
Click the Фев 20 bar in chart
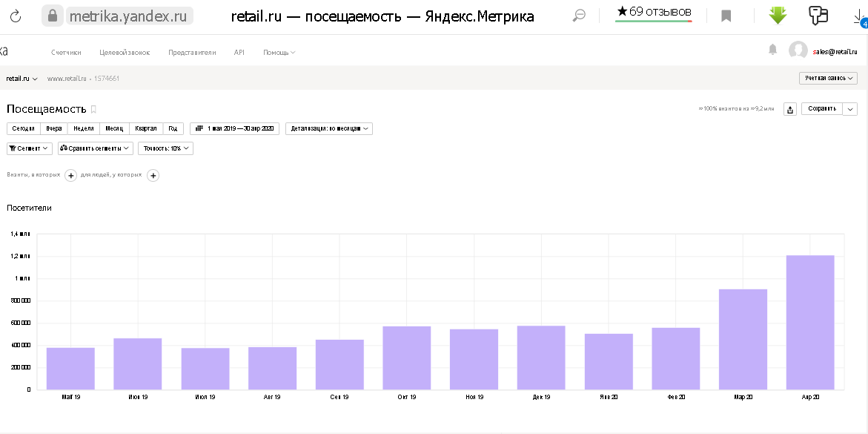[676, 358]
